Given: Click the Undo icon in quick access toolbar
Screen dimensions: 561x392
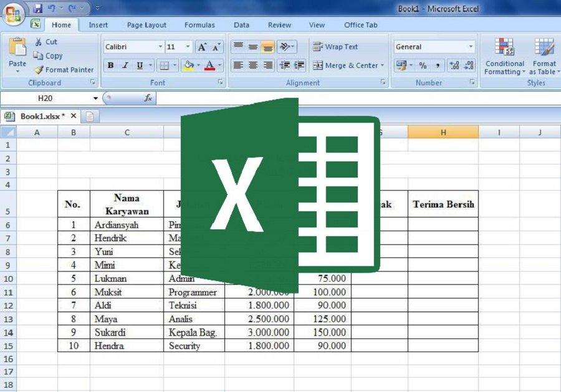Looking at the screenshot, I should [x=52, y=8].
